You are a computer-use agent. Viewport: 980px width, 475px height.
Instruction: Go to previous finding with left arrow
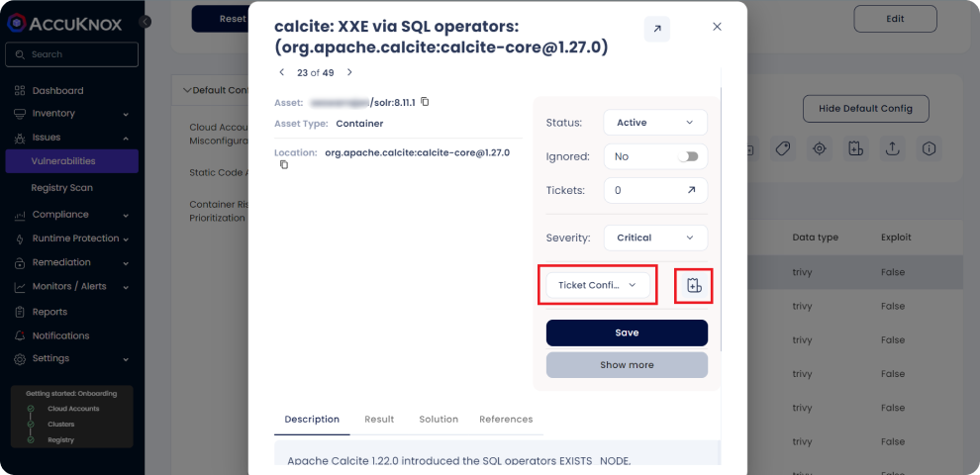tap(282, 72)
